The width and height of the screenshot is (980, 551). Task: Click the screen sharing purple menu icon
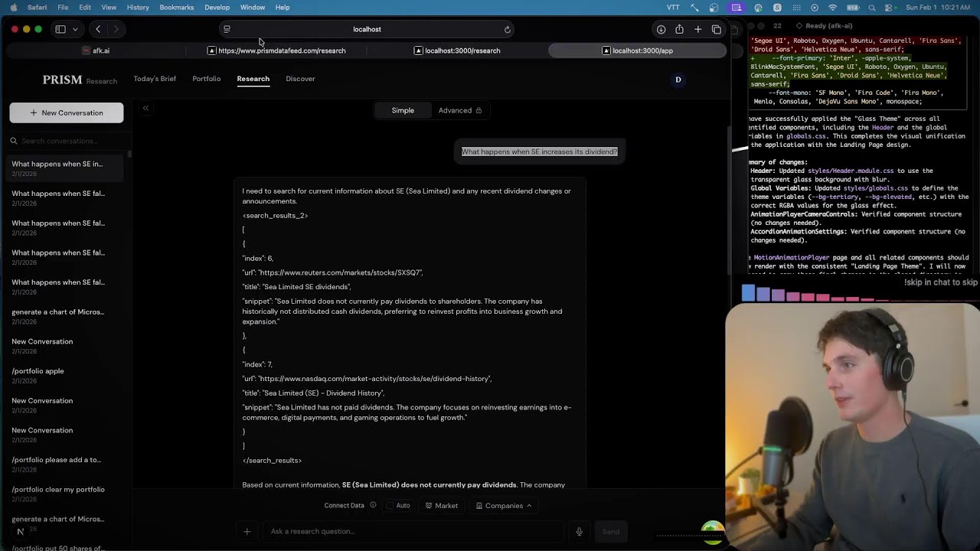(x=737, y=7)
